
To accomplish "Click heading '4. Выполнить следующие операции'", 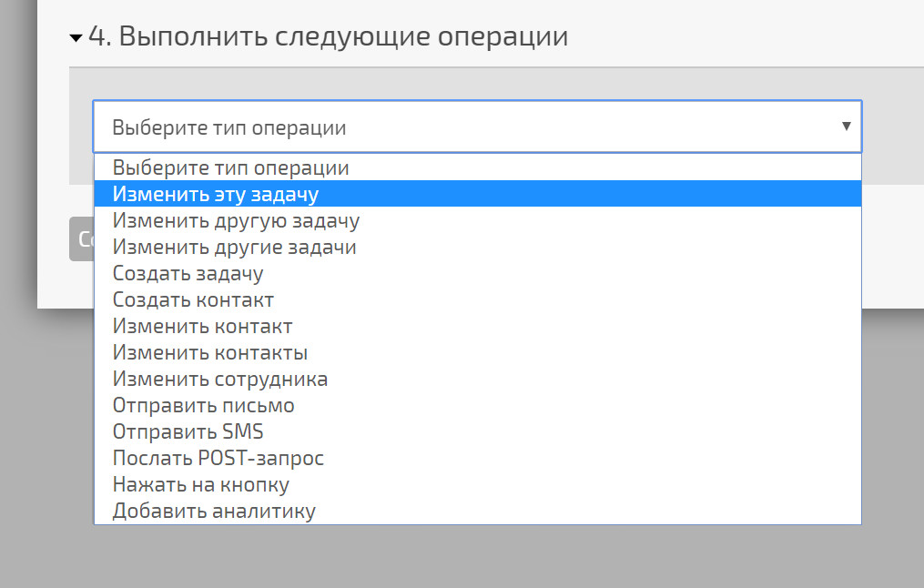I will point(329,35).
